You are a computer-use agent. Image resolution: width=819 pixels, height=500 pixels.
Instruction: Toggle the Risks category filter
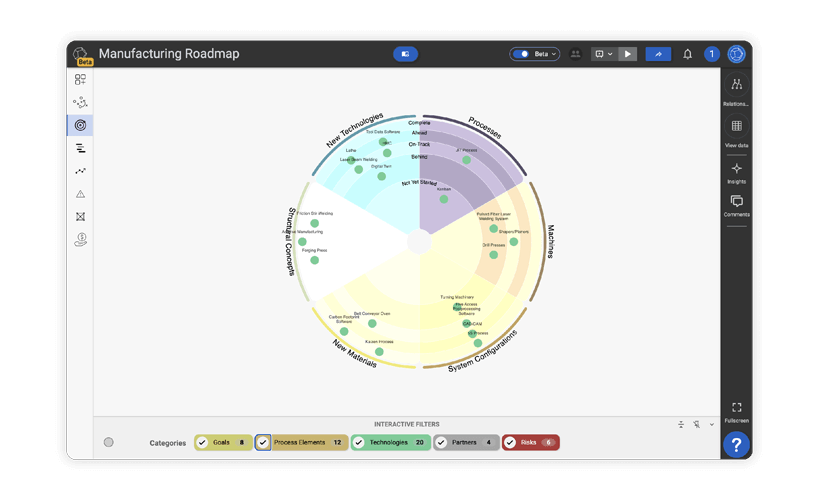click(510, 442)
